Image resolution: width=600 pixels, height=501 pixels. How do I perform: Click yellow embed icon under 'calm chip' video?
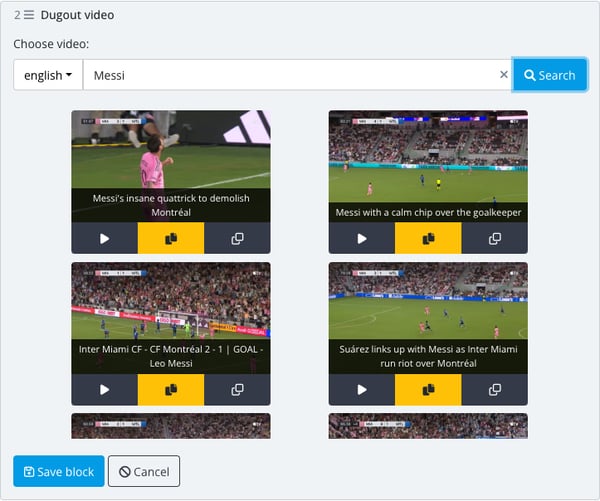tap(428, 238)
